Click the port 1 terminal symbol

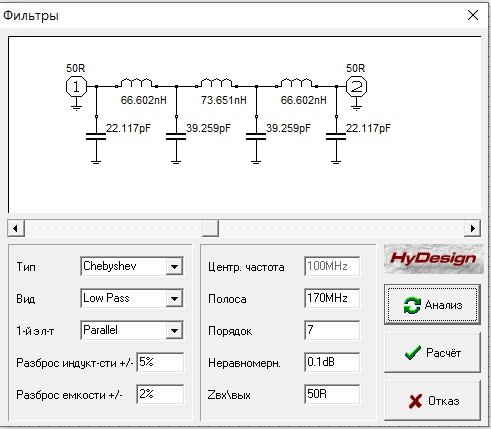(76, 87)
